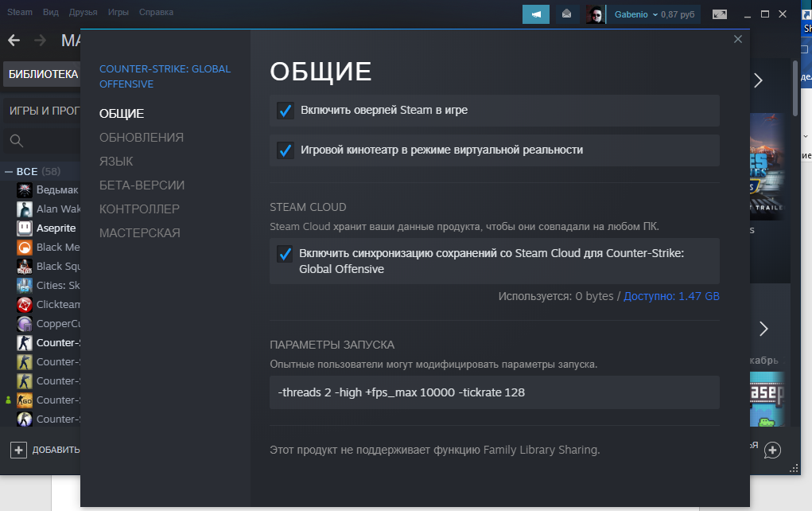The width and height of the screenshot is (812, 511).
Task: Go forward with the right arrow
Action: (40, 41)
